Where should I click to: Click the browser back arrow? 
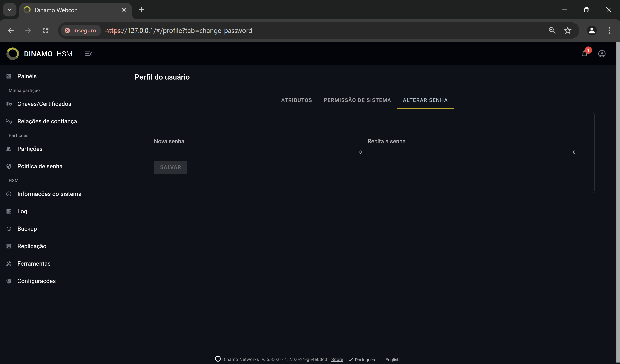point(11,30)
